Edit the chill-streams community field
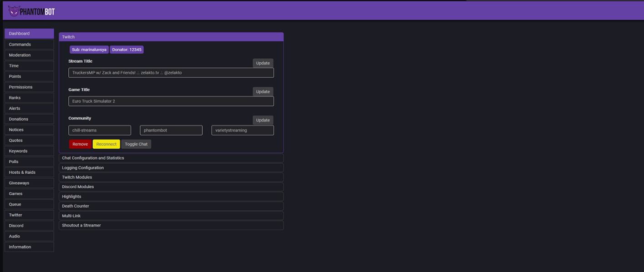The image size is (644, 272). [100, 131]
